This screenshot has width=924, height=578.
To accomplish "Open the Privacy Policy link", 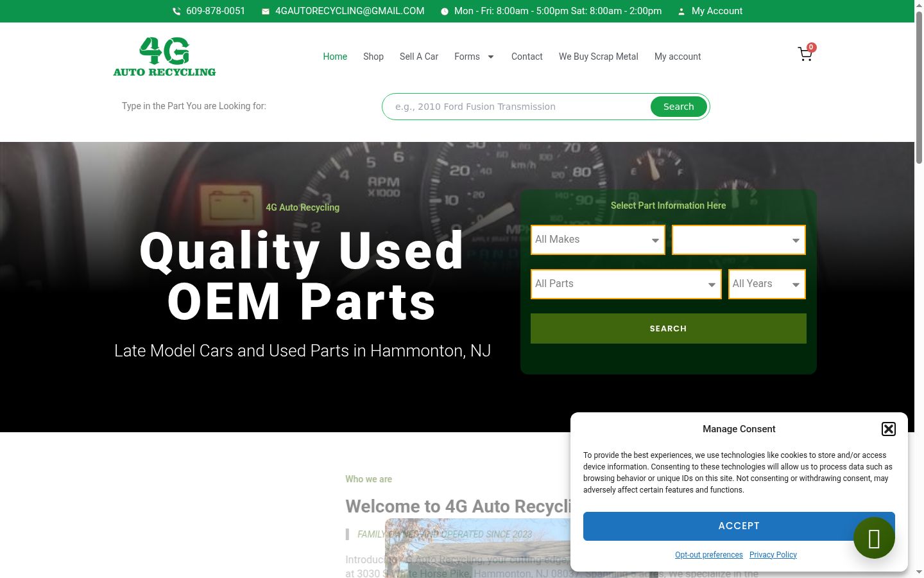I will (x=773, y=555).
